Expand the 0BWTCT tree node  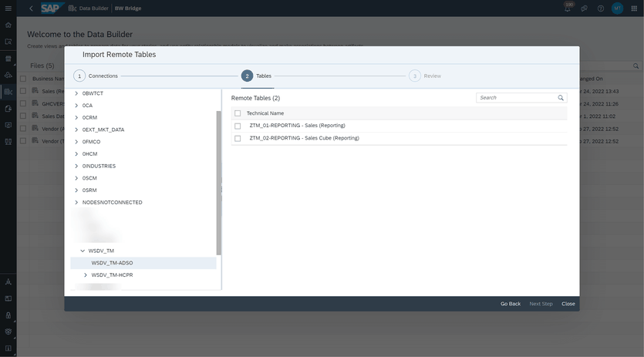click(x=76, y=93)
